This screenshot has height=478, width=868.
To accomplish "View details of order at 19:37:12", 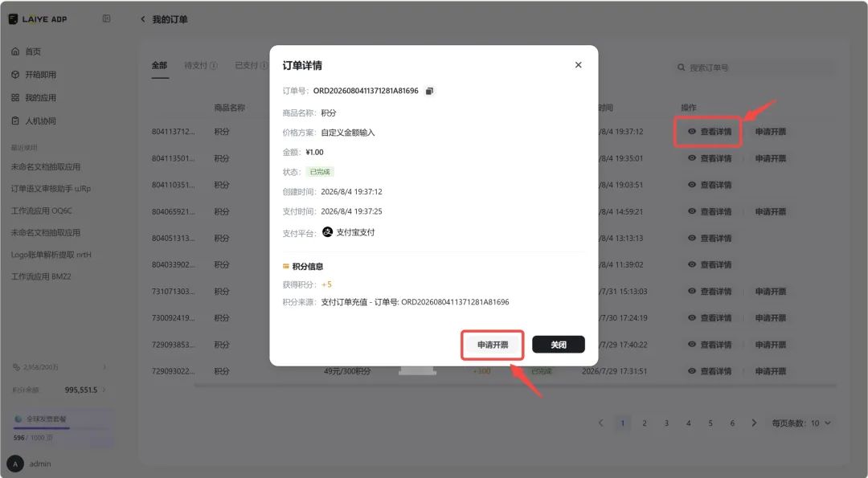I will [709, 132].
